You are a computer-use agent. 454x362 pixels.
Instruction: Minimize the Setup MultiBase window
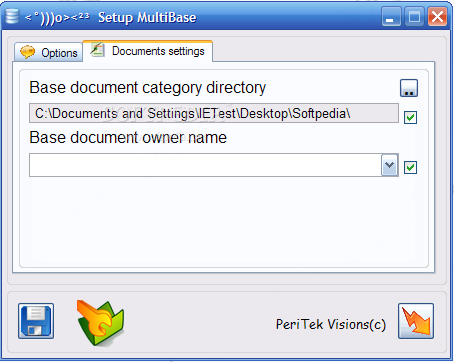391,16
